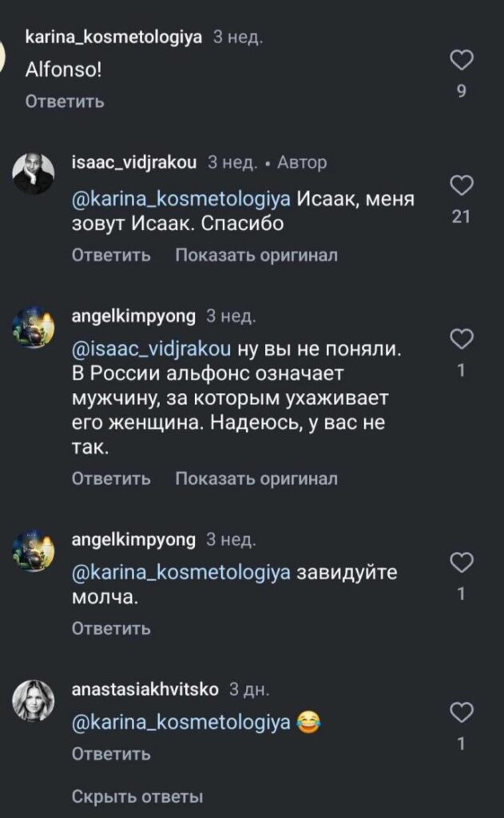Viewport: 504px width, 818px height.
Task: Tap @isaac_vidjrakou mention in angelkimpyong's comment
Action: pyautogui.click(x=152, y=348)
